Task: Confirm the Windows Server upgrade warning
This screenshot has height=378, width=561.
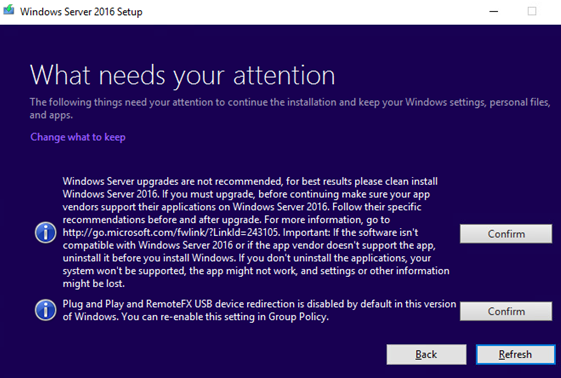Action: coord(506,234)
